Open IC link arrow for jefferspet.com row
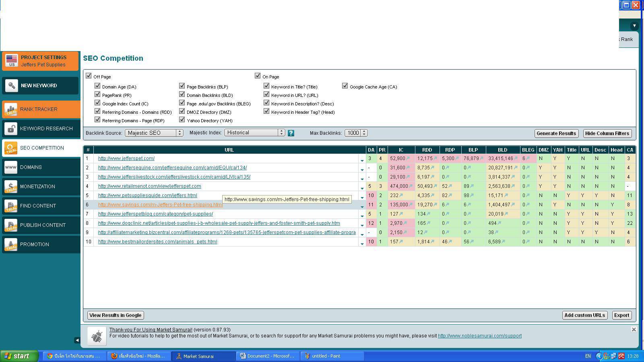644x362 pixels. 408,158
